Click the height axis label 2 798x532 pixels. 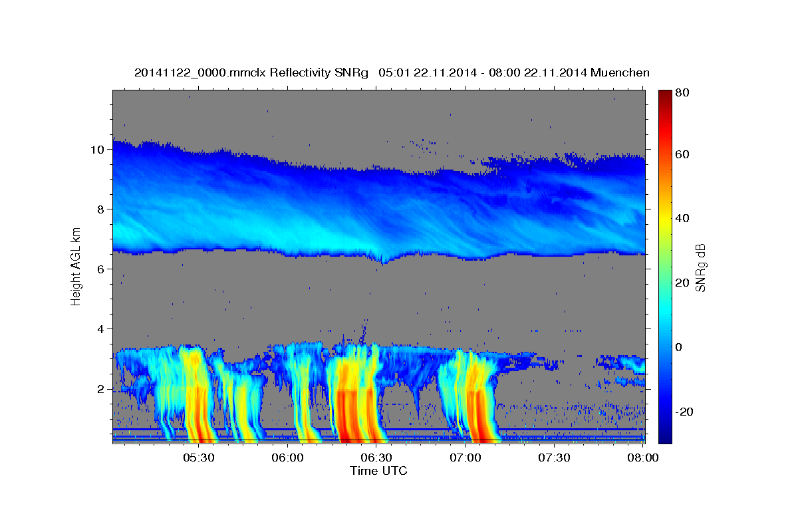coord(102,389)
